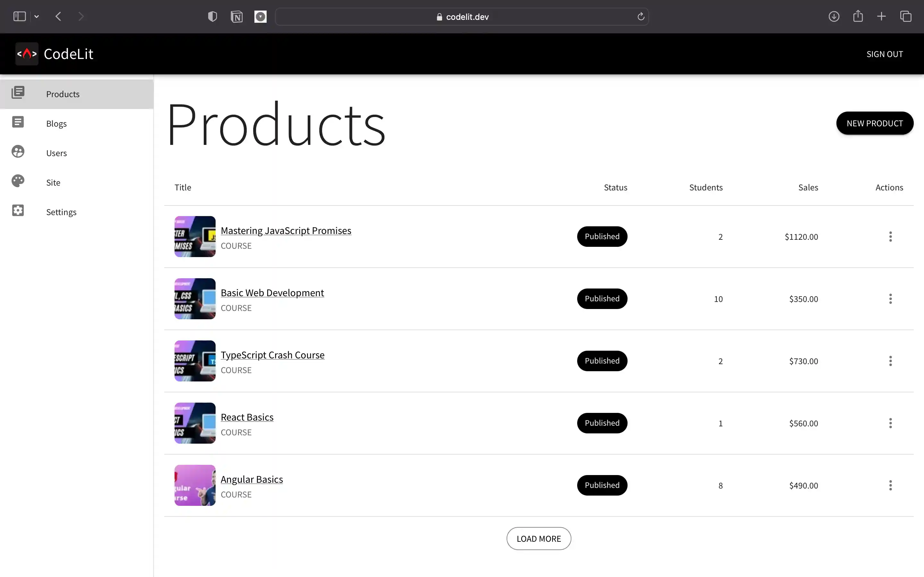
Task: Click the Blogs document icon in sidebar
Action: pyautogui.click(x=18, y=122)
